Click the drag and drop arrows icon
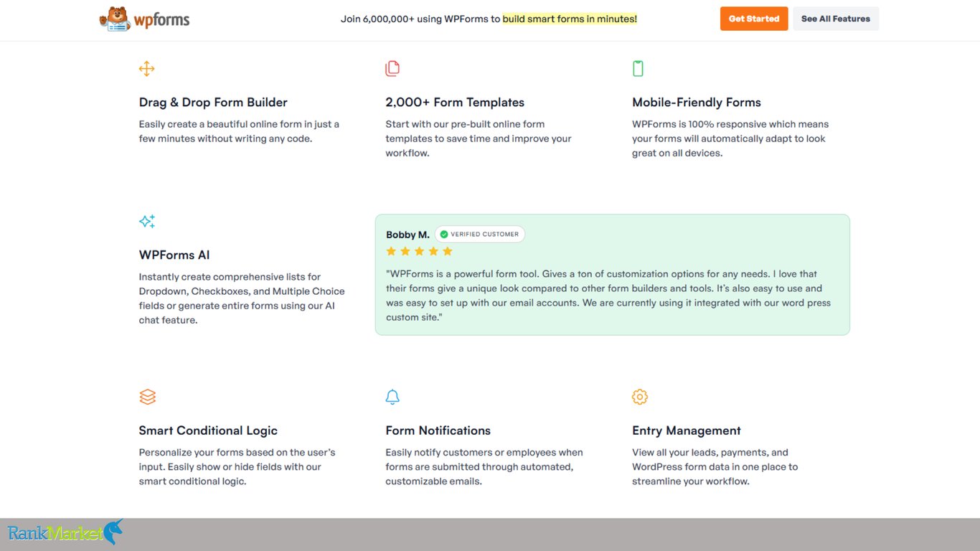This screenshot has width=980, height=551. click(146, 69)
